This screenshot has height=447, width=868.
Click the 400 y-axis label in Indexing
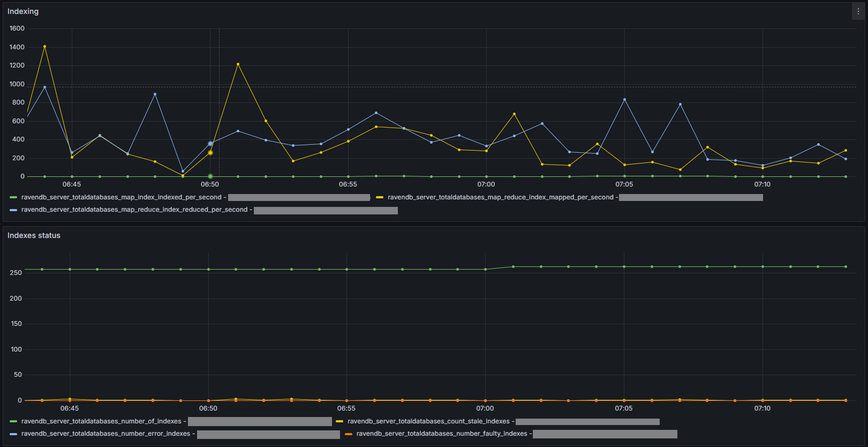[x=18, y=139]
